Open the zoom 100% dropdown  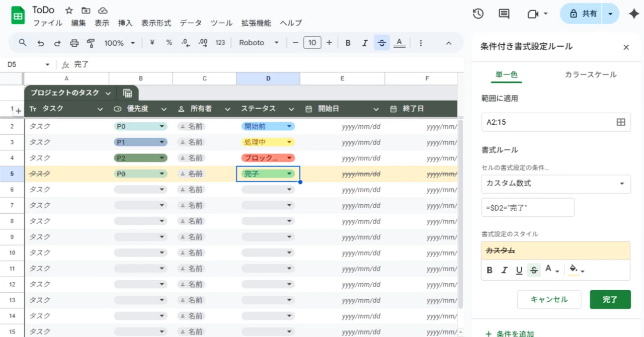pyautogui.click(x=119, y=43)
